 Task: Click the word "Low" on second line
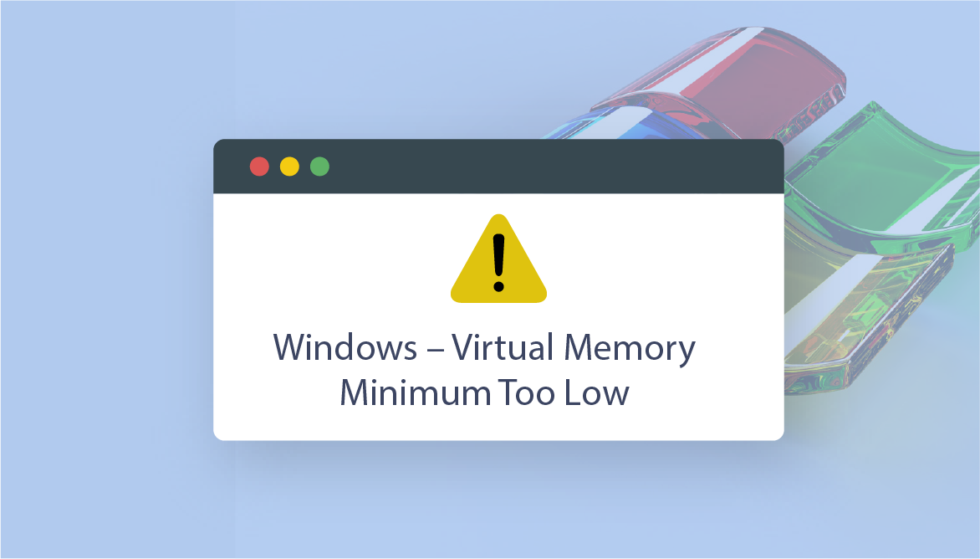(x=596, y=392)
